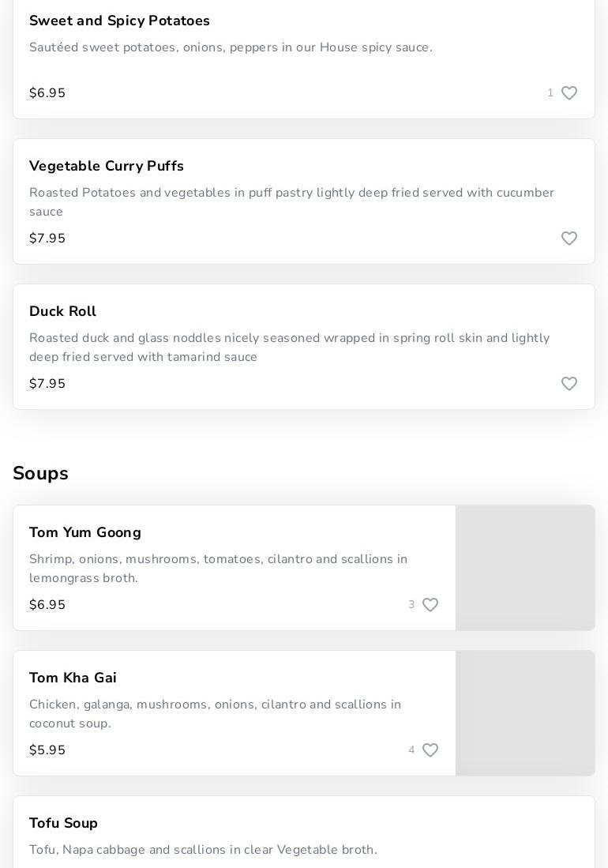This screenshot has height=868, width=608.
Task: Open the Tom Kha Gai item
Action: [x=73, y=678]
